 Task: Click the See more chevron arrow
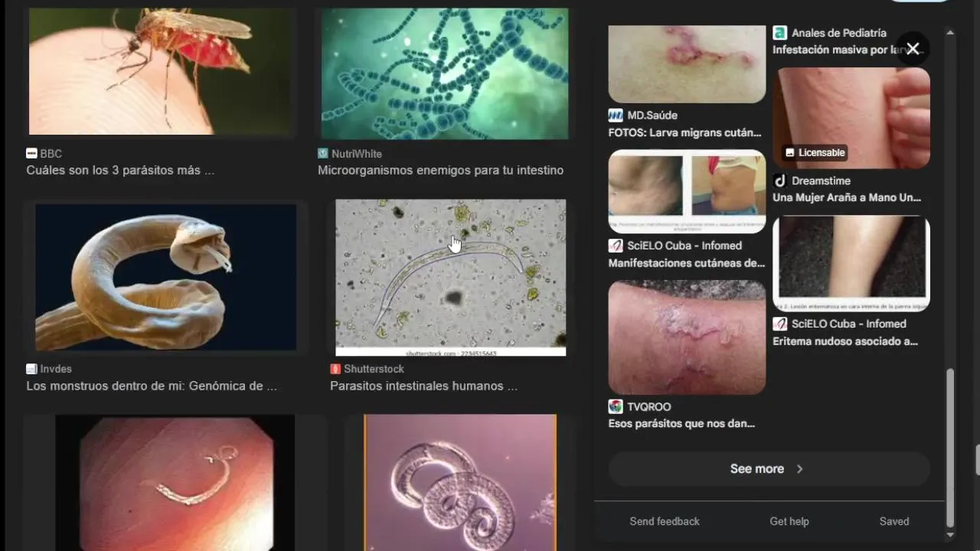[x=800, y=469]
